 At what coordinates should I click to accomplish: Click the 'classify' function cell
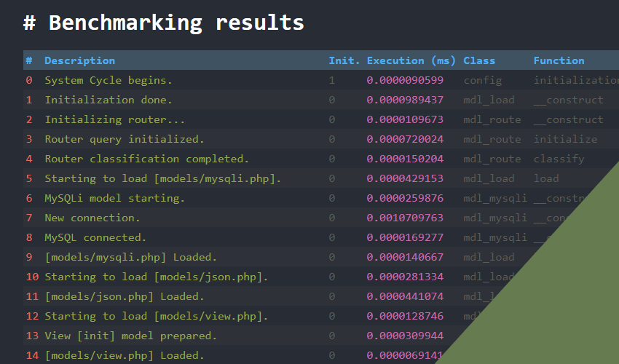(559, 159)
